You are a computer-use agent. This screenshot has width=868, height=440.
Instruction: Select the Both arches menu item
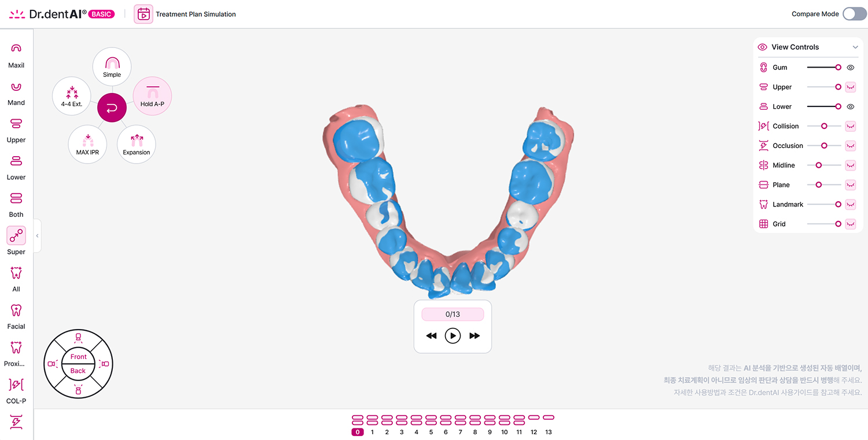click(16, 198)
